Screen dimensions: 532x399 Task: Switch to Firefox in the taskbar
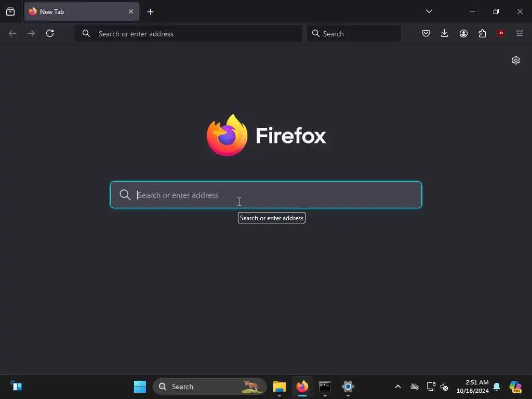(302, 387)
